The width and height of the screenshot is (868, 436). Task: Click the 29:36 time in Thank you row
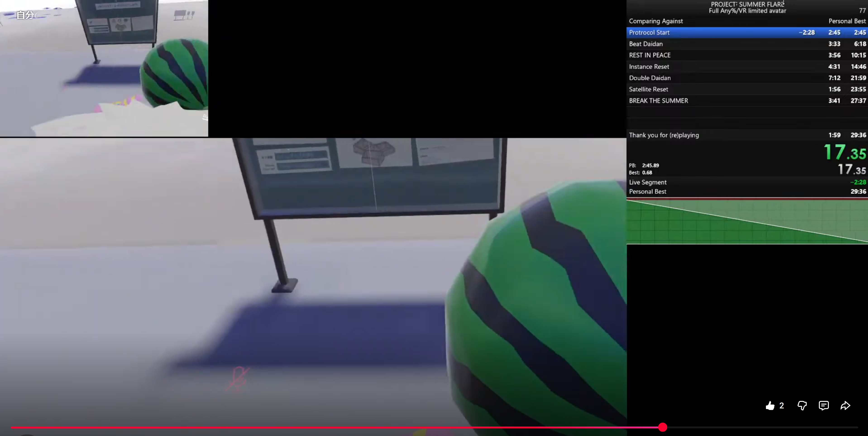(x=858, y=135)
